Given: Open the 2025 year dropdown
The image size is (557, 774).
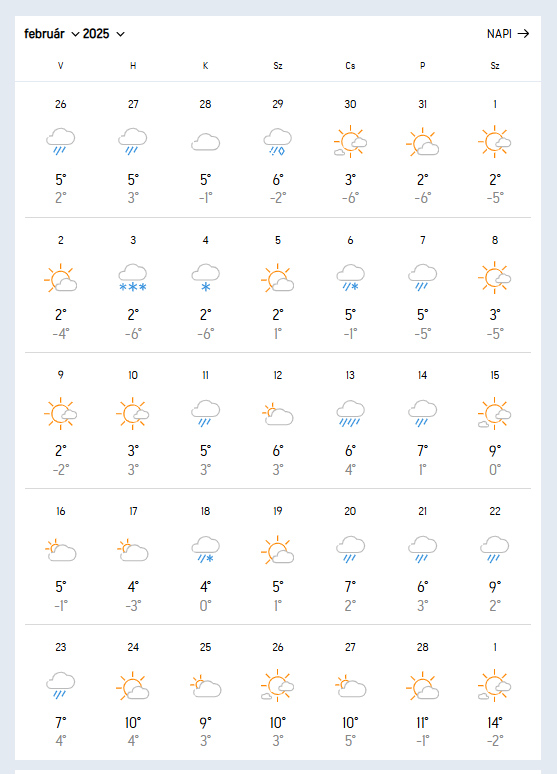Looking at the screenshot, I should click(104, 34).
